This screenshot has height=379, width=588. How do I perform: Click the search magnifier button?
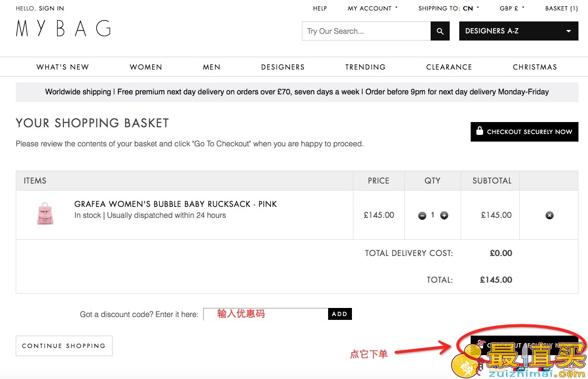tap(440, 31)
